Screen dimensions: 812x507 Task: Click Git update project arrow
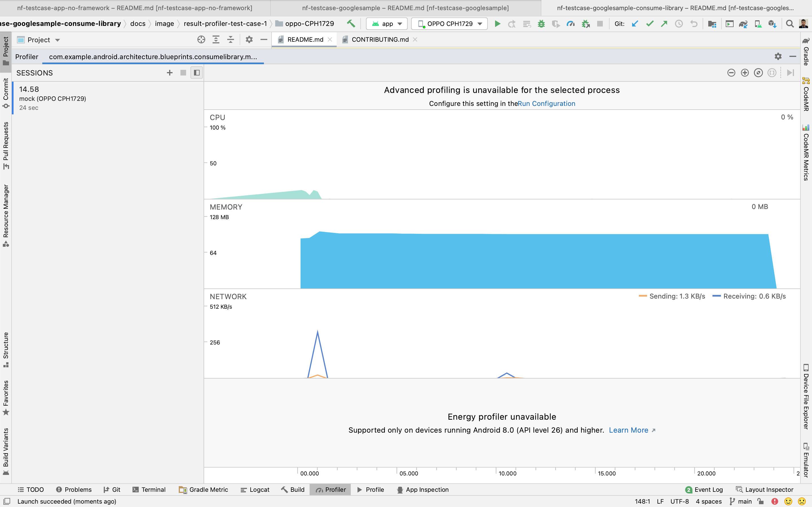tap(634, 24)
